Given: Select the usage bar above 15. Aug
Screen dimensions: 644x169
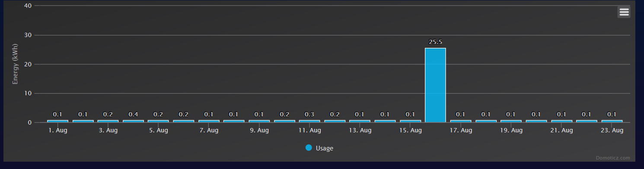Looking at the screenshot, I should [x=410, y=121].
